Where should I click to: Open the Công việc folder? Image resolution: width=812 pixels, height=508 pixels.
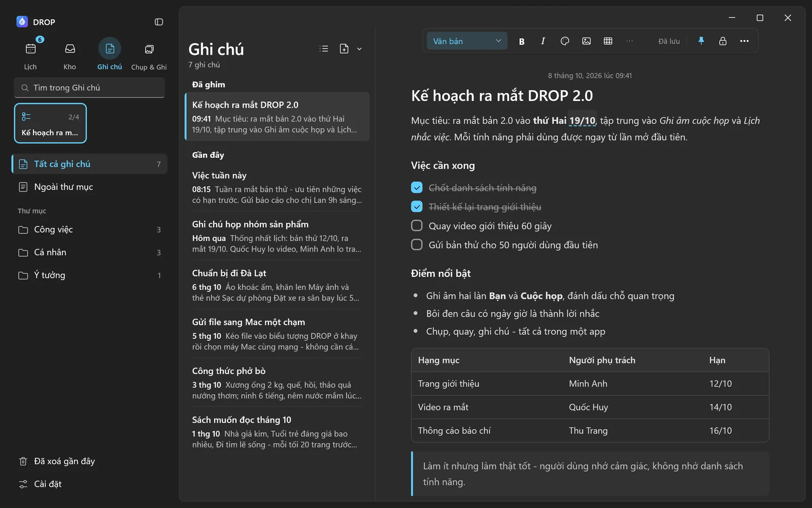point(89,230)
